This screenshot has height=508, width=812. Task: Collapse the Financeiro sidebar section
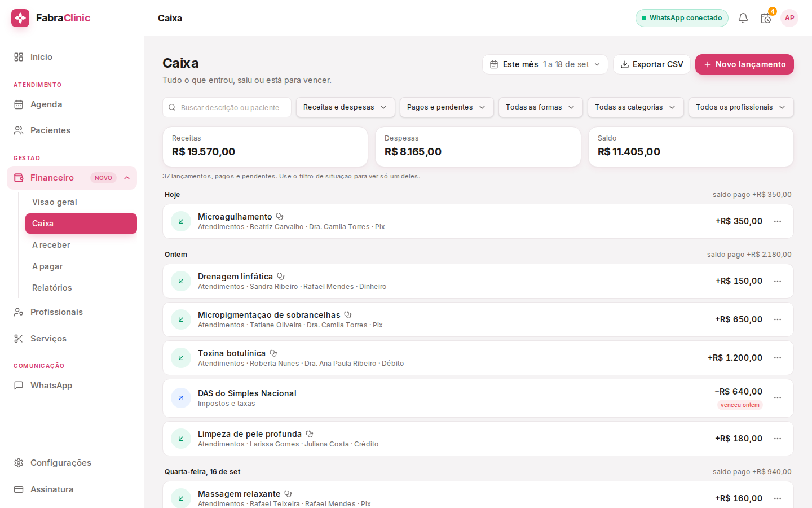pyautogui.click(x=127, y=178)
